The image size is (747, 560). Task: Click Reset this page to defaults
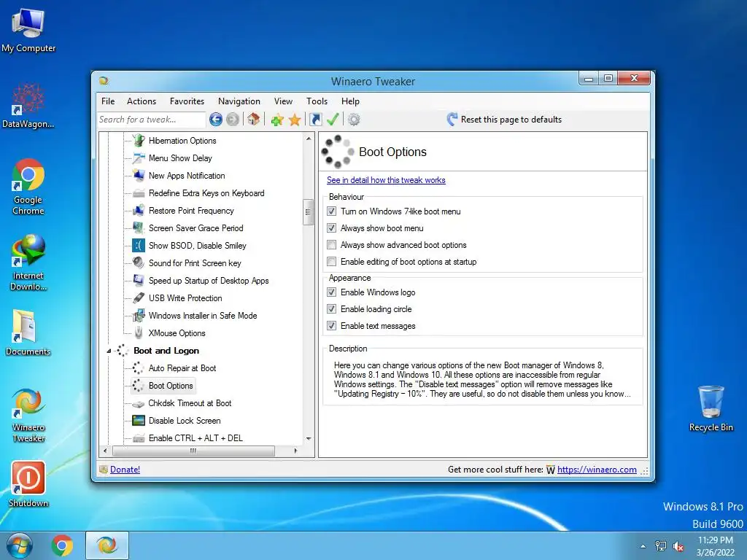(505, 120)
